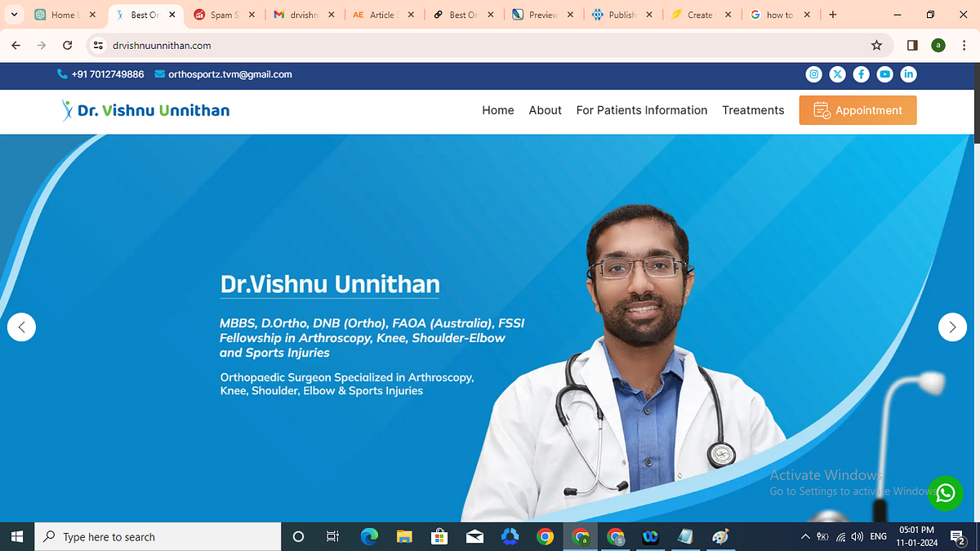Open Chrome tab search dropdown arrow
This screenshot has height=551, width=980.
[14, 15]
